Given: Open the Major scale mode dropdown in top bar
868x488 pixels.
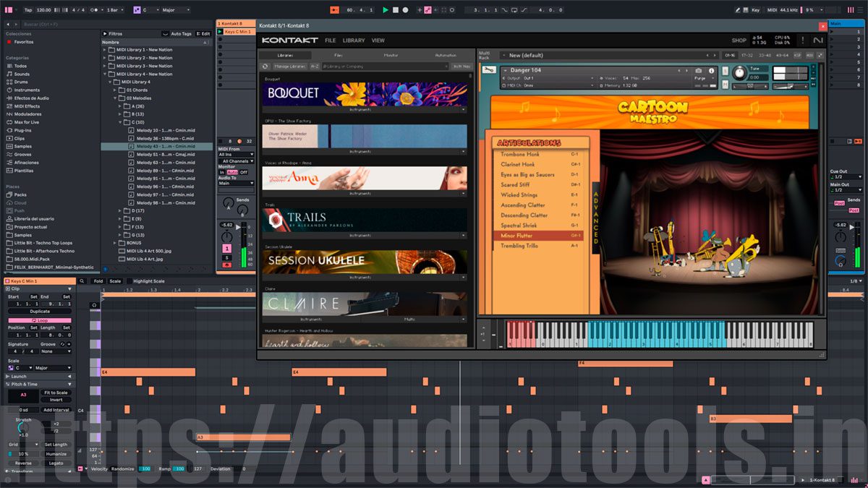Looking at the screenshot, I should click(176, 10).
